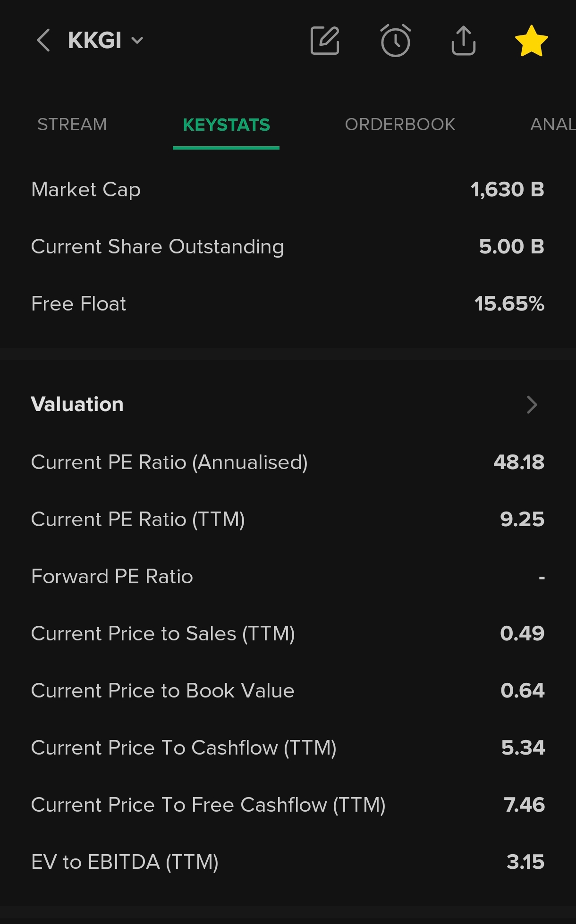Open the partially visible ANAL tab
This screenshot has height=924, width=576.
(553, 125)
